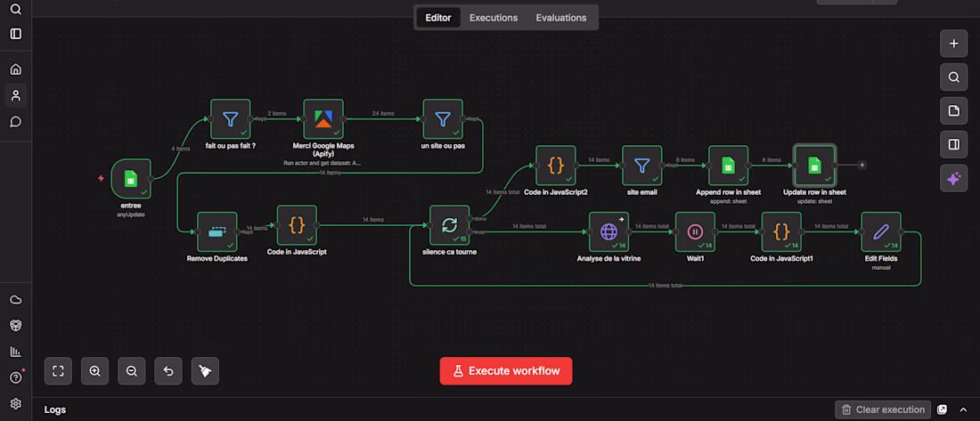This screenshot has width=980, height=421.
Task: Toggle the sidebar panel icon
Action: click(x=16, y=33)
